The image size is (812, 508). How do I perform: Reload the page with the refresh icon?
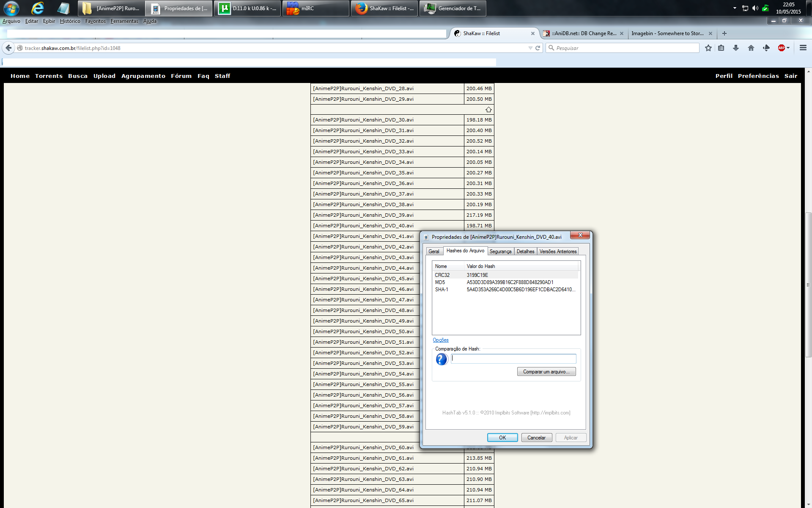pyautogui.click(x=538, y=48)
